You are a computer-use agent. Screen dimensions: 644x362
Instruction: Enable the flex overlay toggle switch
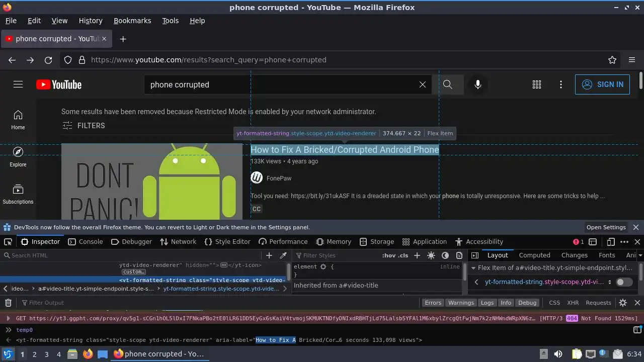(624, 282)
